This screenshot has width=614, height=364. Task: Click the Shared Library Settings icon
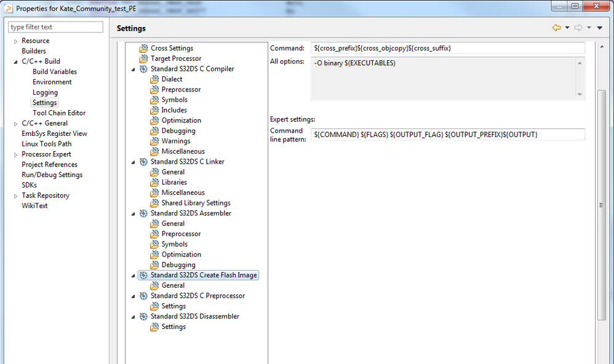click(x=154, y=203)
